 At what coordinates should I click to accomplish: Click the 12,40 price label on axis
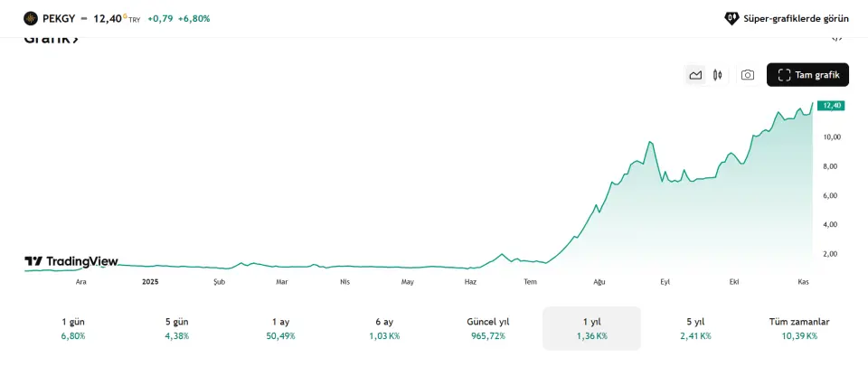(x=830, y=106)
